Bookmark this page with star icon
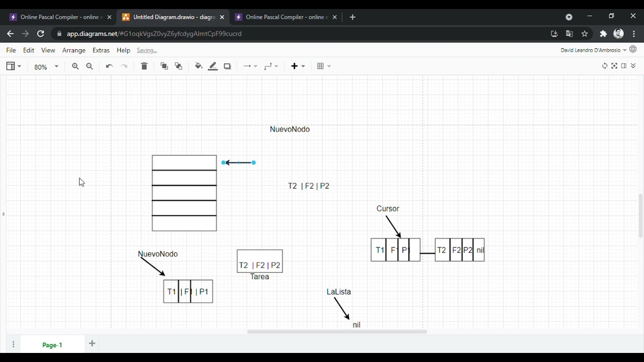This screenshot has width=644, height=362. point(585,34)
